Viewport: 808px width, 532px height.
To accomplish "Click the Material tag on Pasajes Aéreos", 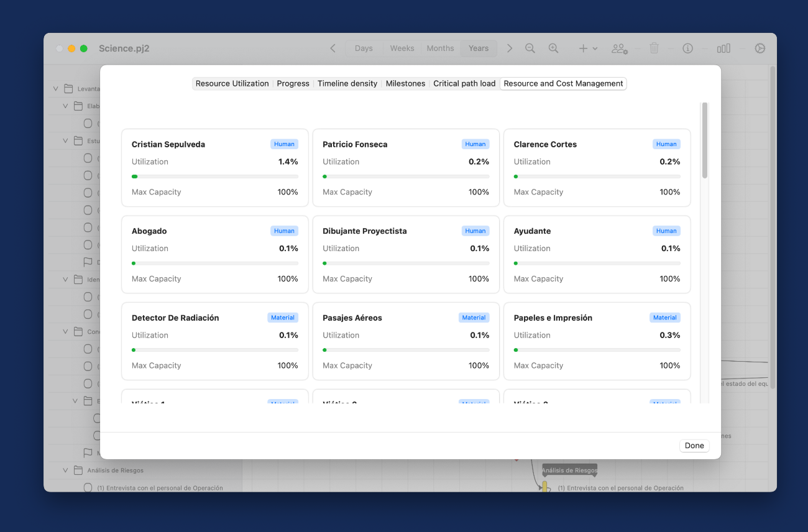I will (x=474, y=318).
